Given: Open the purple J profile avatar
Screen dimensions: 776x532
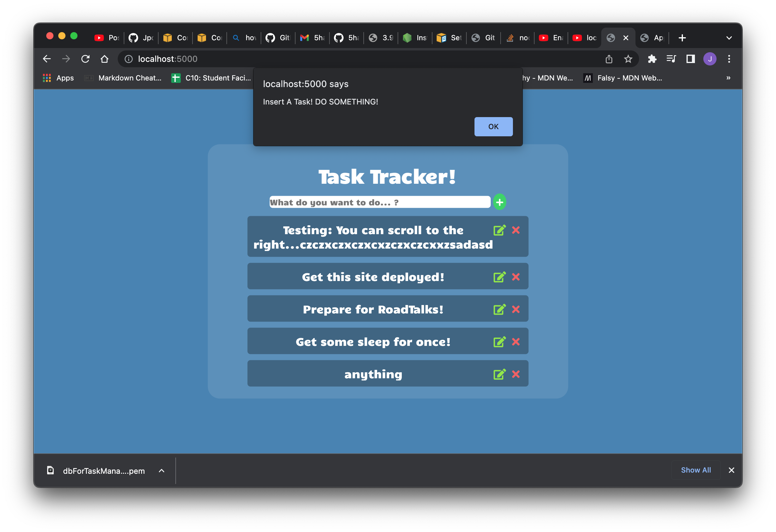Looking at the screenshot, I should point(710,59).
